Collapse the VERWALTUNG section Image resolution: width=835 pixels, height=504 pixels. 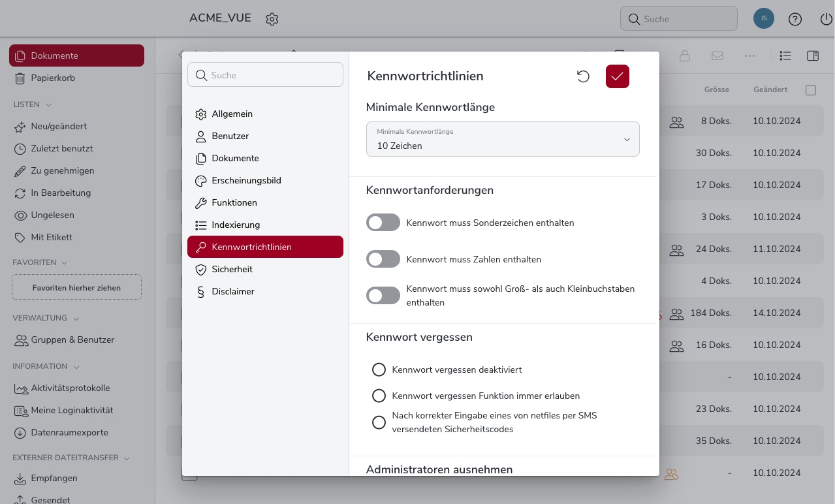point(76,319)
